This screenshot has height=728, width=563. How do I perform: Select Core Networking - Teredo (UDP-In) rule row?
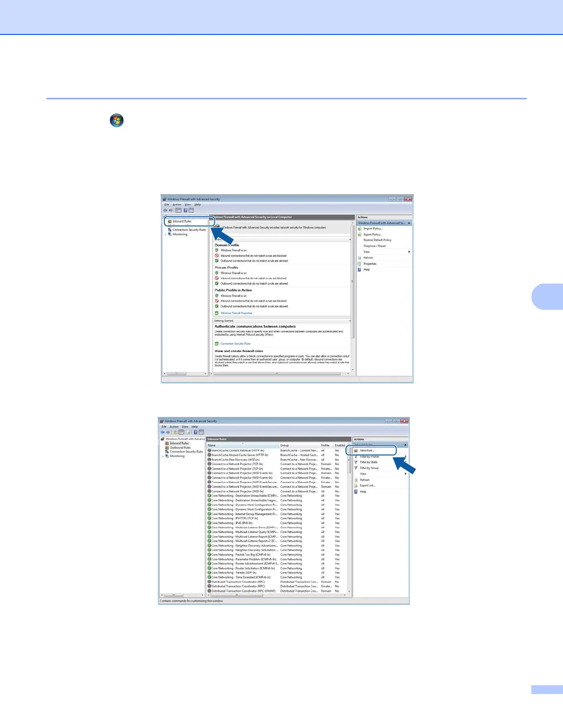(278, 573)
